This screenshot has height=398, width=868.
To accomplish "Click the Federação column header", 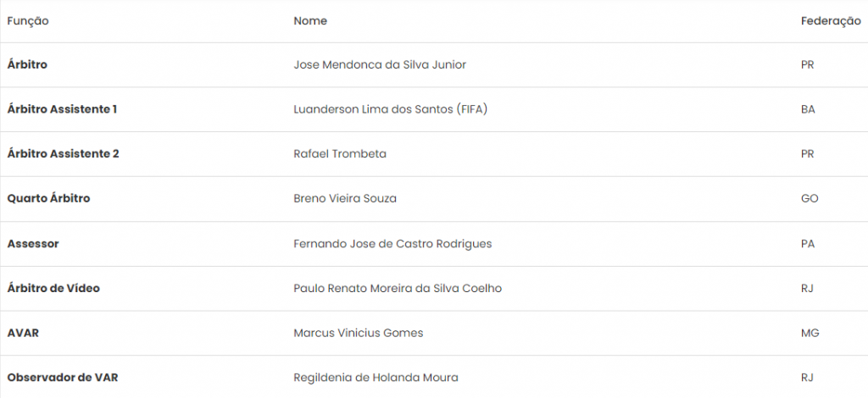I will tap(830, 21).
